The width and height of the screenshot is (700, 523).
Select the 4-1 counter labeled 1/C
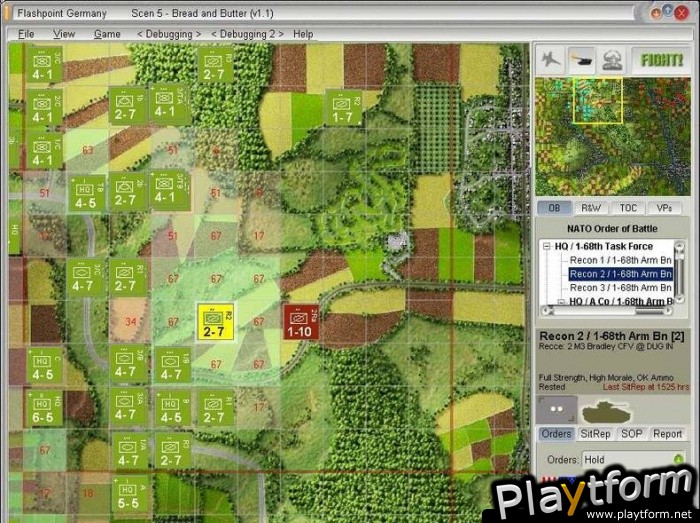coord(44,150)
